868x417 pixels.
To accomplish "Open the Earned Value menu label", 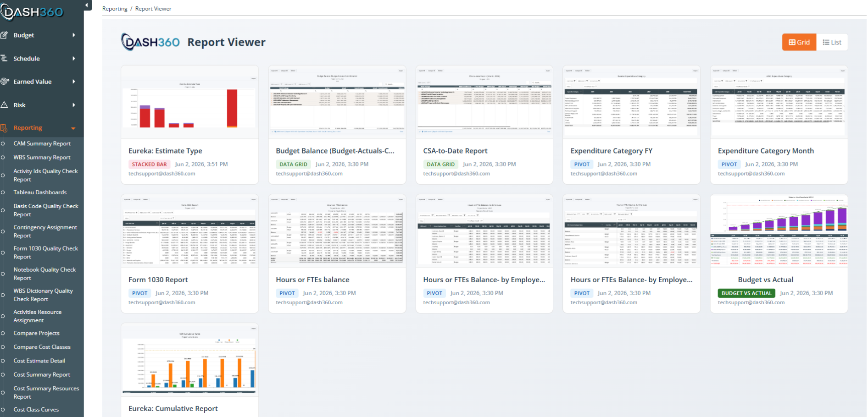I will pos(33,82).
